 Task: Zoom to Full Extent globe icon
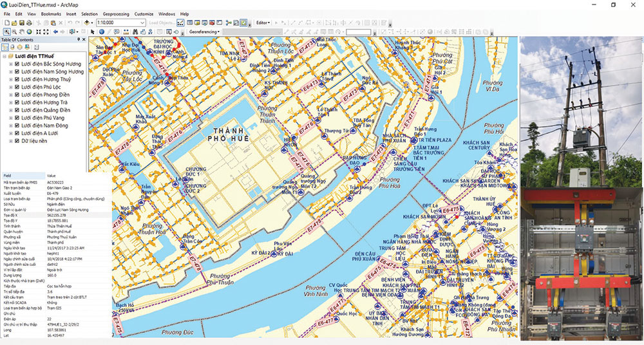click(29, 32)
